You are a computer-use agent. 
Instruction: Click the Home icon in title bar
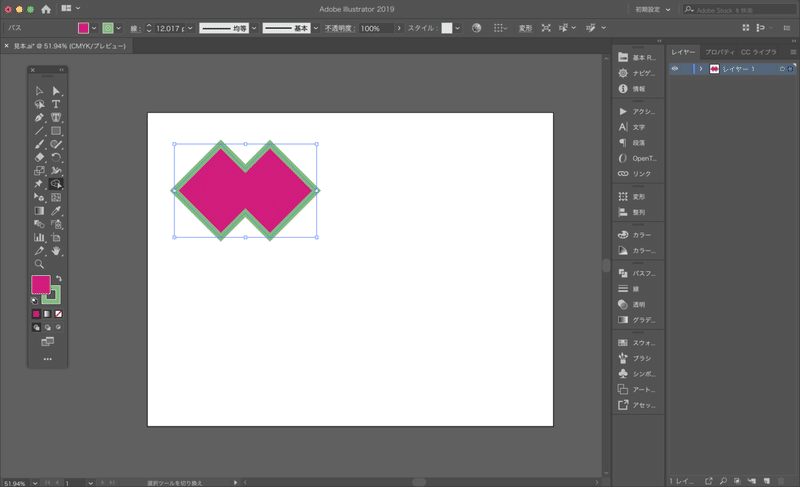[x=46, y=8]
